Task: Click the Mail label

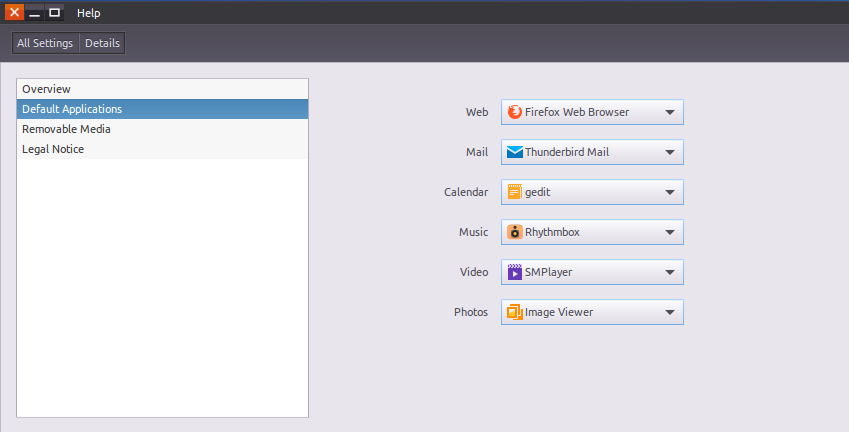Action: [x=477, y=152]
